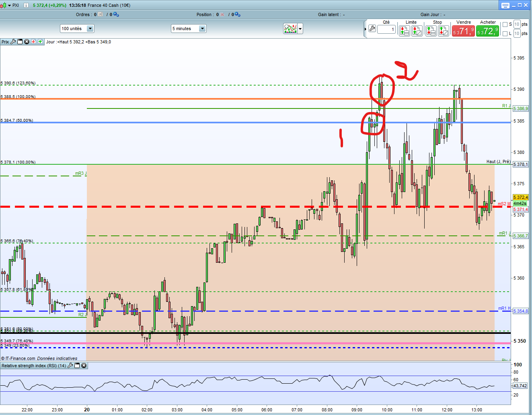Image resolution: width=532 pixels, height=415 pixels.
Task: Click the 5 354,8 mR1 H price label
Action: click(x=520, y=311)
